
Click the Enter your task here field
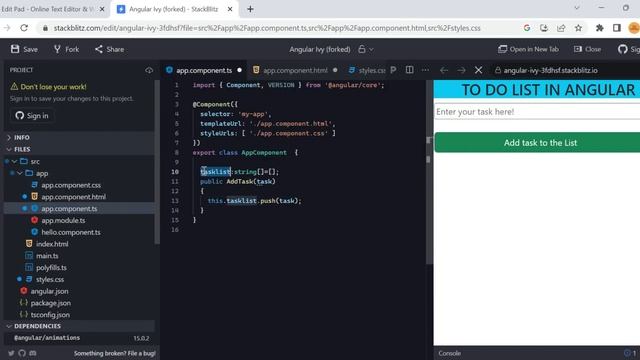point(537,111)
